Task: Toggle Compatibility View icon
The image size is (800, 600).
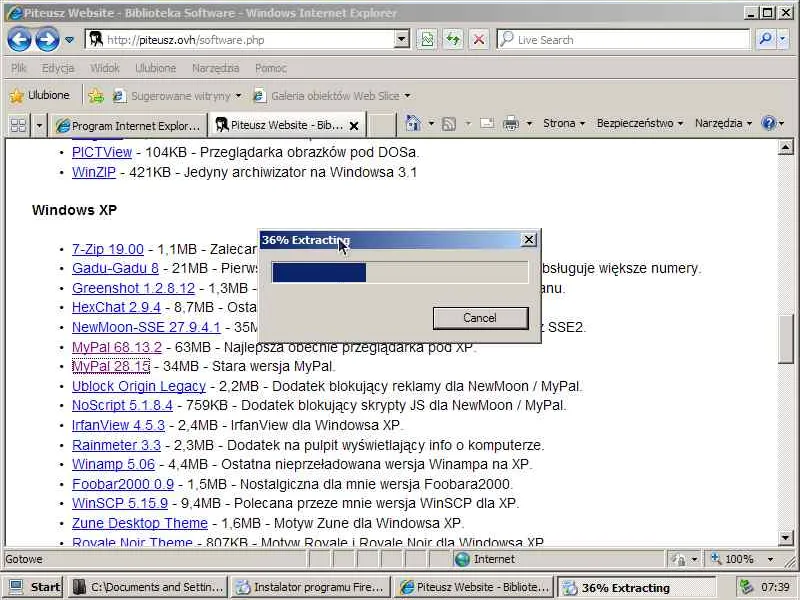Action: click(427, 39)
